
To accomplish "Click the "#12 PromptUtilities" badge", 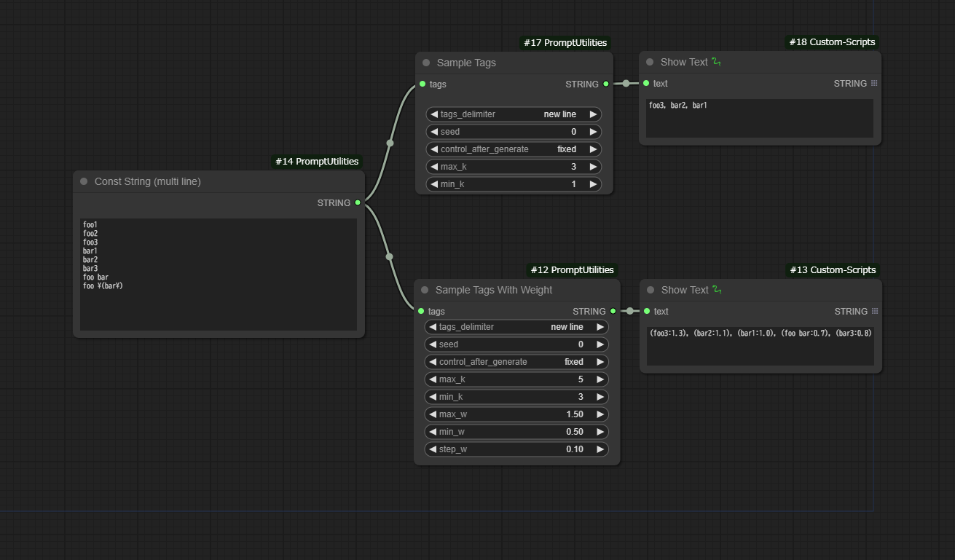I will [x=573, y=270].
